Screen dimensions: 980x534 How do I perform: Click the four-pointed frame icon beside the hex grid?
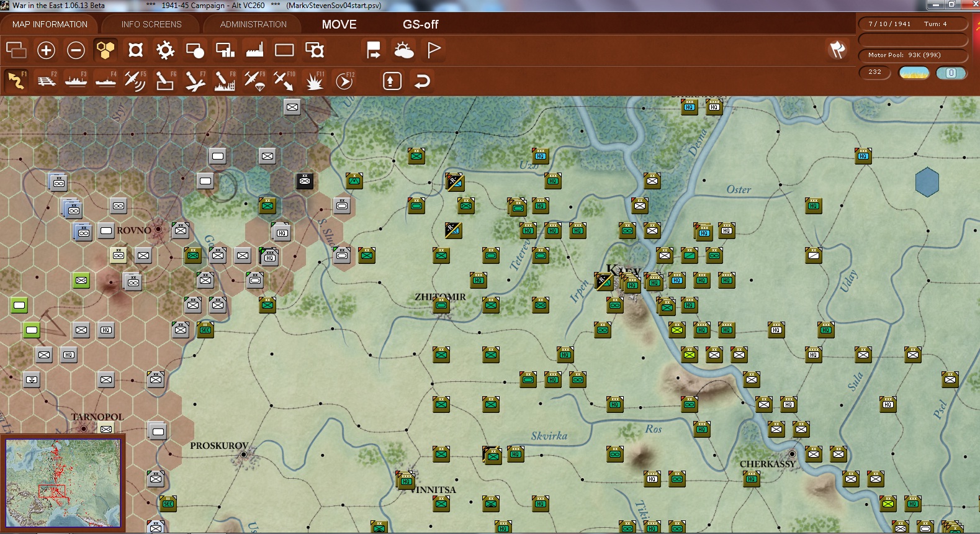[x=135, y=50]
